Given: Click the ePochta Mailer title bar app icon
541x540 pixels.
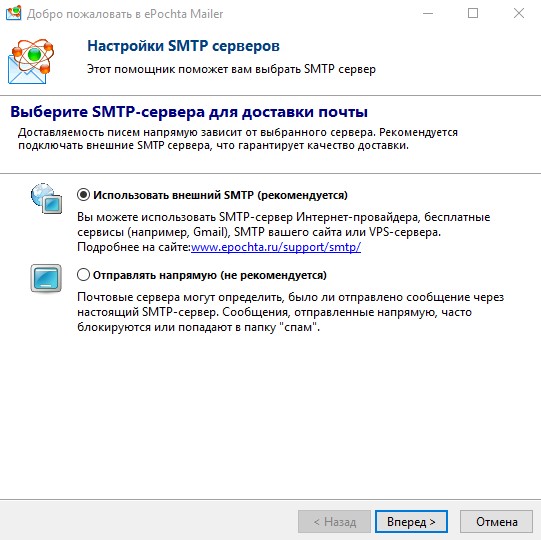Looking at the screenshot, I should click(13, 13).
